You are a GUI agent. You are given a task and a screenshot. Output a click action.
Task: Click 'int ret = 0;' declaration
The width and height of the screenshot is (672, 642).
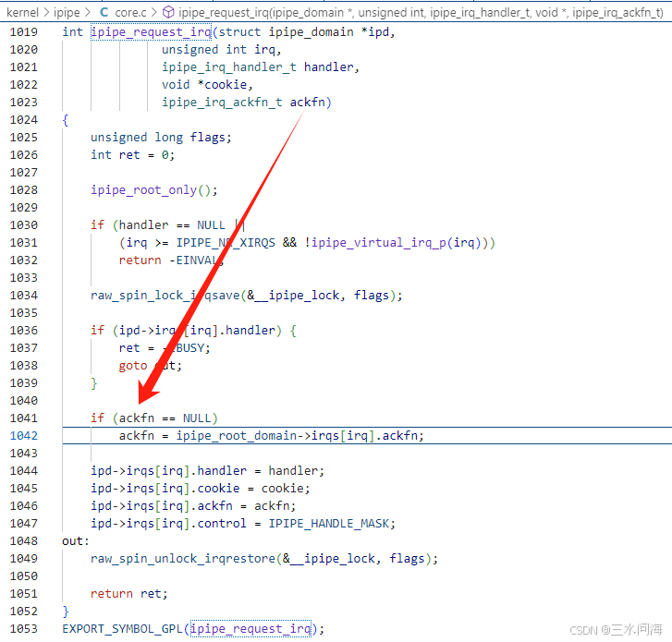click(132, 155)
